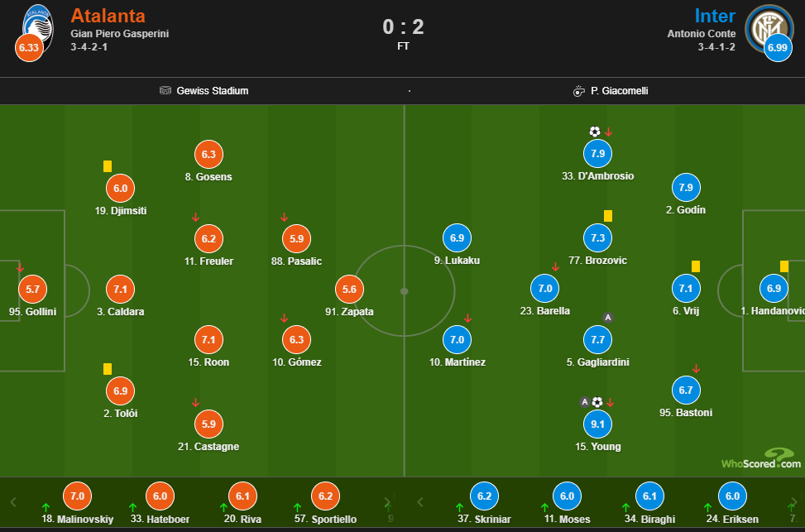Open the Atalanta team name link
The height and width of the screenshot is (532, 805).
[x=108, y=16]
